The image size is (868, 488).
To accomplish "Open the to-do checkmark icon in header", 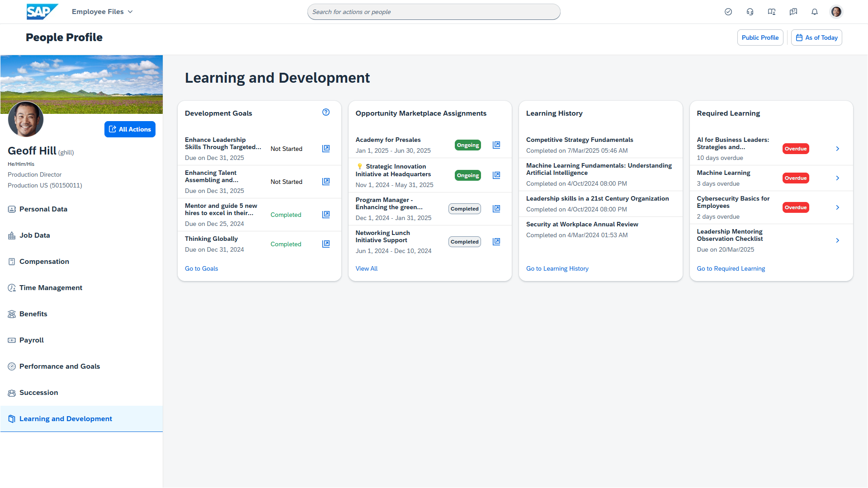I will coord(728,12).
